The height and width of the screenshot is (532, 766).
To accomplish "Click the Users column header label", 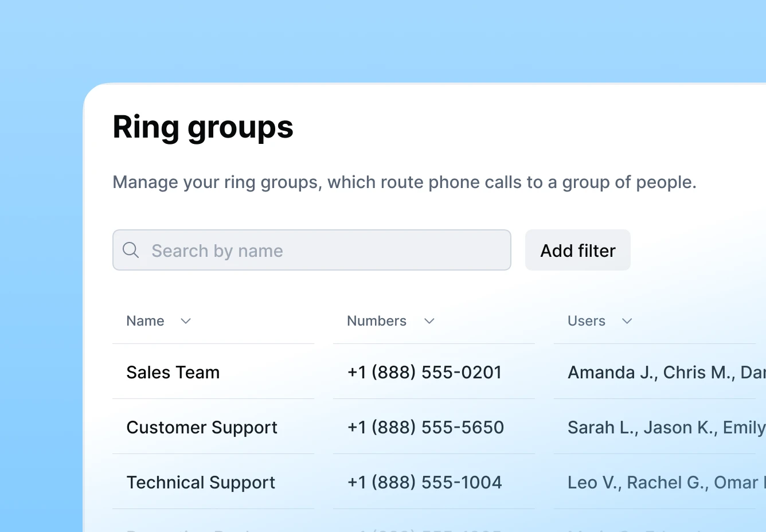I will (x=586, y=321).
